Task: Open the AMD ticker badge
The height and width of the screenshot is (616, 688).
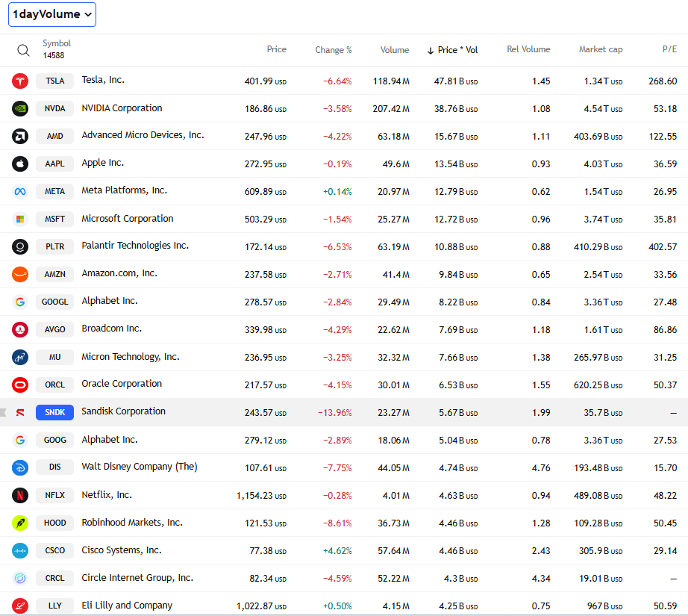Action: (55, 136)
